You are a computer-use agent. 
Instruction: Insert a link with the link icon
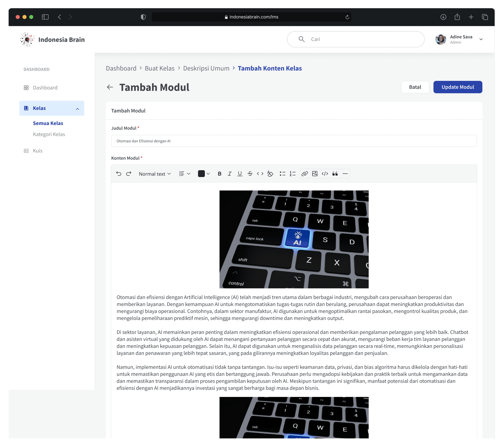click(304, 174)
